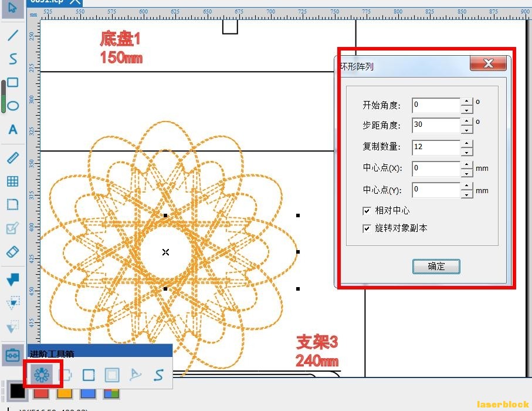Click the 中心点(Y) input field
Viewport: 532px width, 411px height.
[x=436, y=190]
